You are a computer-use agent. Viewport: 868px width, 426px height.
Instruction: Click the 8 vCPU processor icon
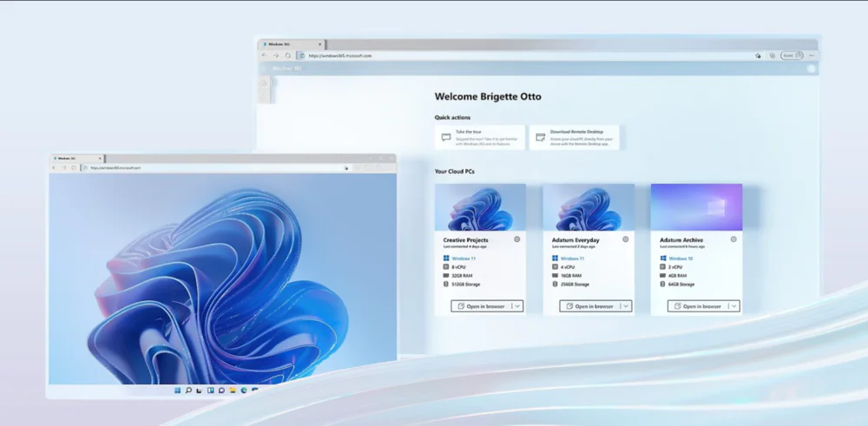[x=446, y=266]
